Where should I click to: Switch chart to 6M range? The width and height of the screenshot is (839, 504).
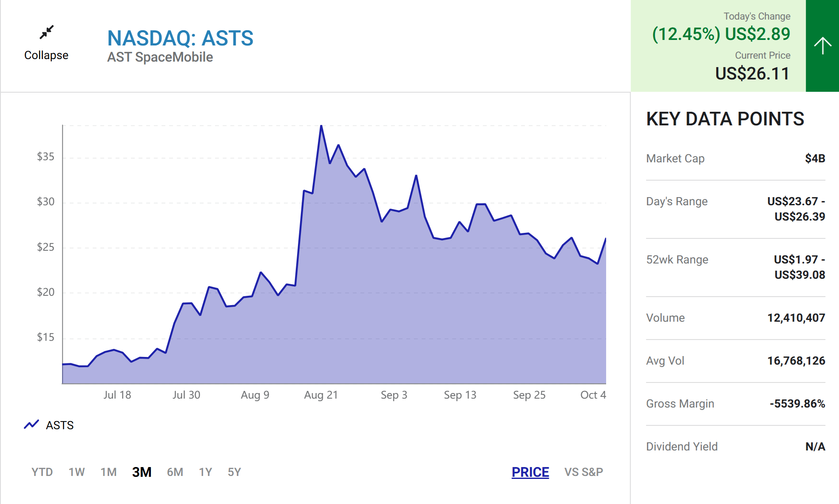point(175,472)
